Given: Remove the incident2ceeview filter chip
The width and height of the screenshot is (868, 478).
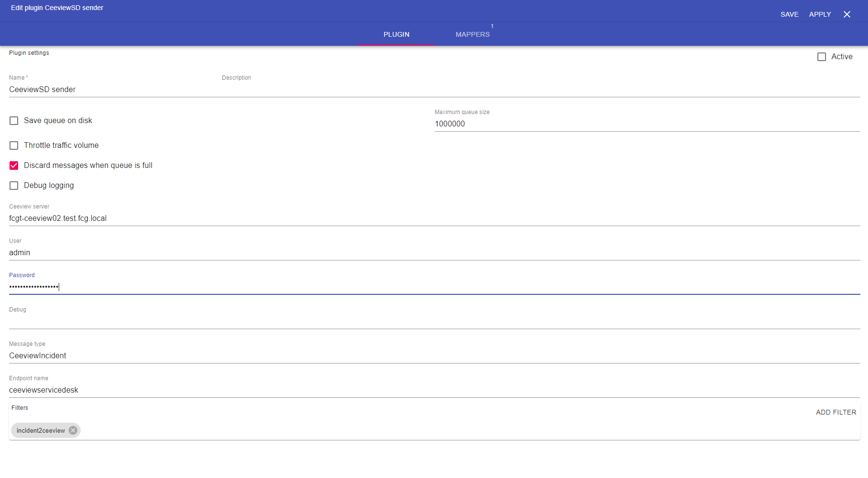Looking at the screenshot, I should pos(73,430).
